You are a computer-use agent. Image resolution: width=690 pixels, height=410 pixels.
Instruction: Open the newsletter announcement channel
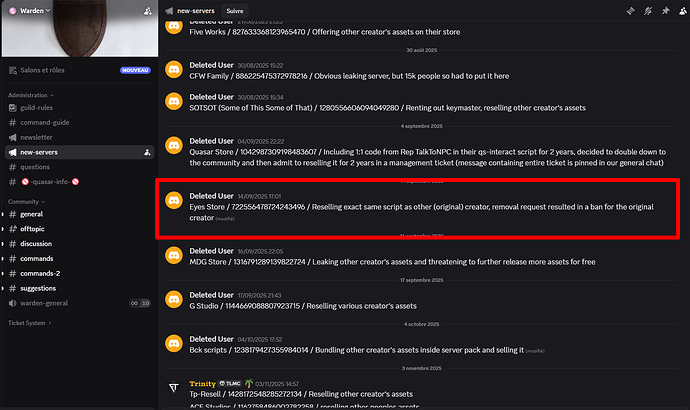pos(40,138)
